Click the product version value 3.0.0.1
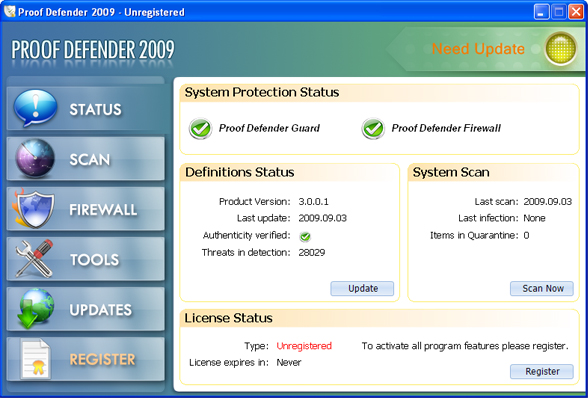Image resolution: width=588 pixels, height=398 pixels. coord(314,202)
